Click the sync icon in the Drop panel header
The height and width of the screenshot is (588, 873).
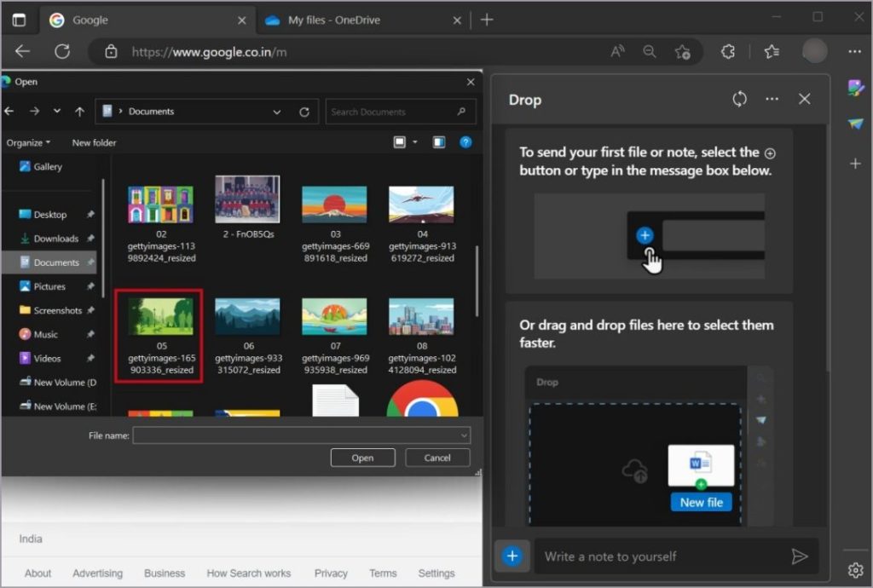(x=738, y=99)
